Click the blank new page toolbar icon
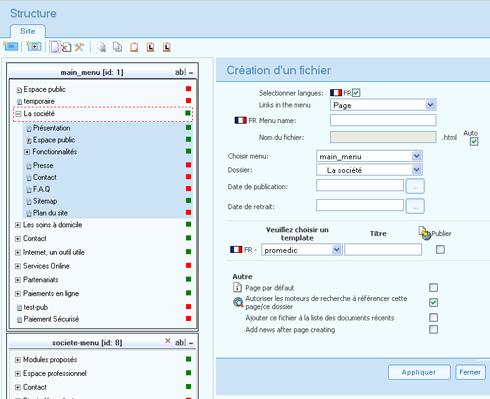490x399 pixels. pos(55,47)
